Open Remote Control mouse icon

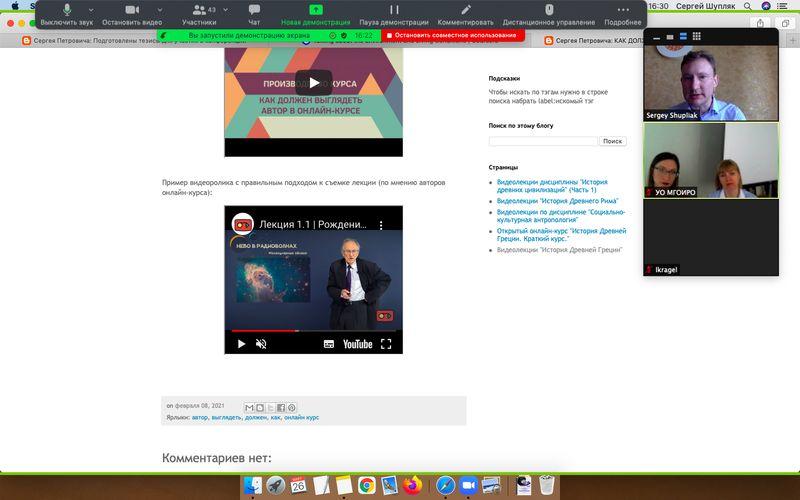coord(549,14)
